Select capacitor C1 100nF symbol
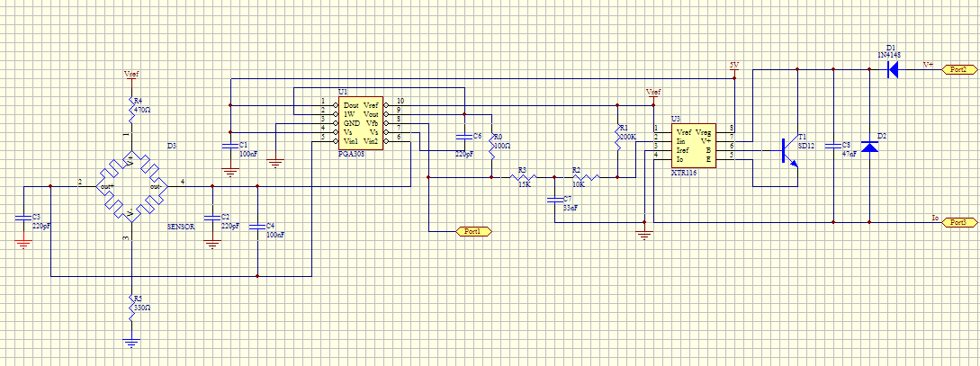The height and width of the screenshot is (366, 980). pos(230,146)
